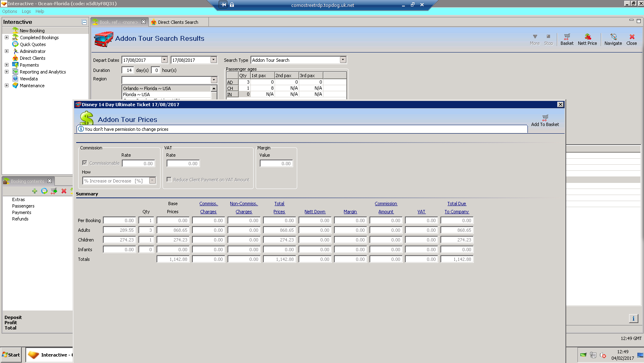This screenshot has height=363, width=644.
Task: Click the Windows Start button
Action: click(x=11, y=355)
